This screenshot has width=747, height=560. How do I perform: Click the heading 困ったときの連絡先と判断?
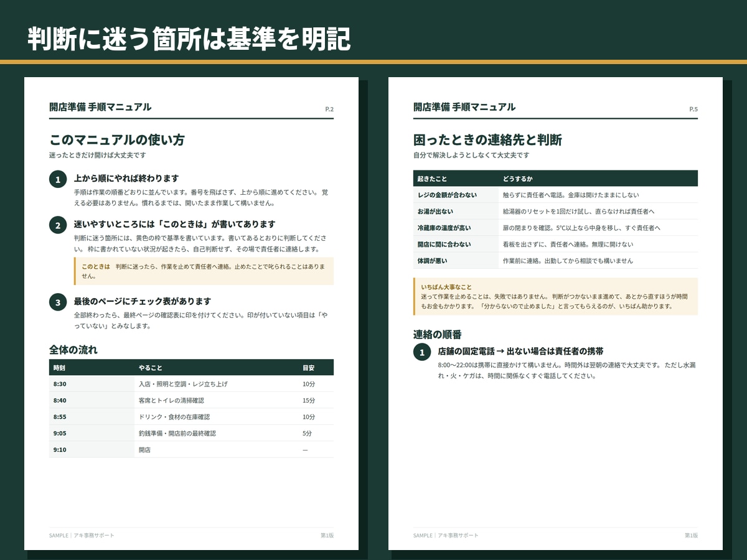487,140
